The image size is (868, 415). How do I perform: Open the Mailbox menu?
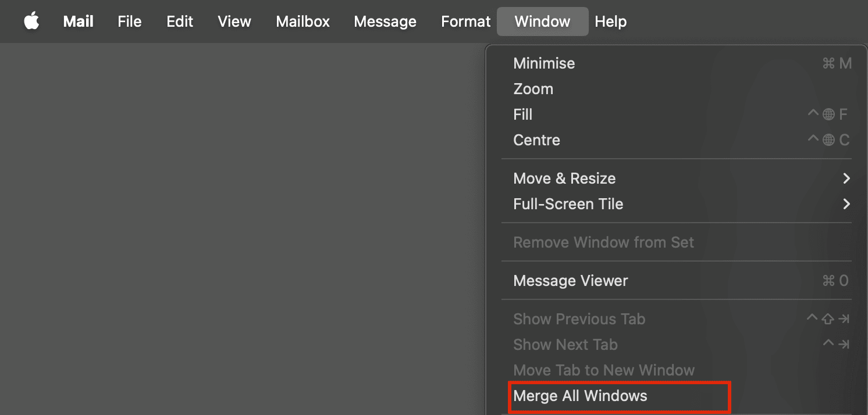click(x=303, y=22)
